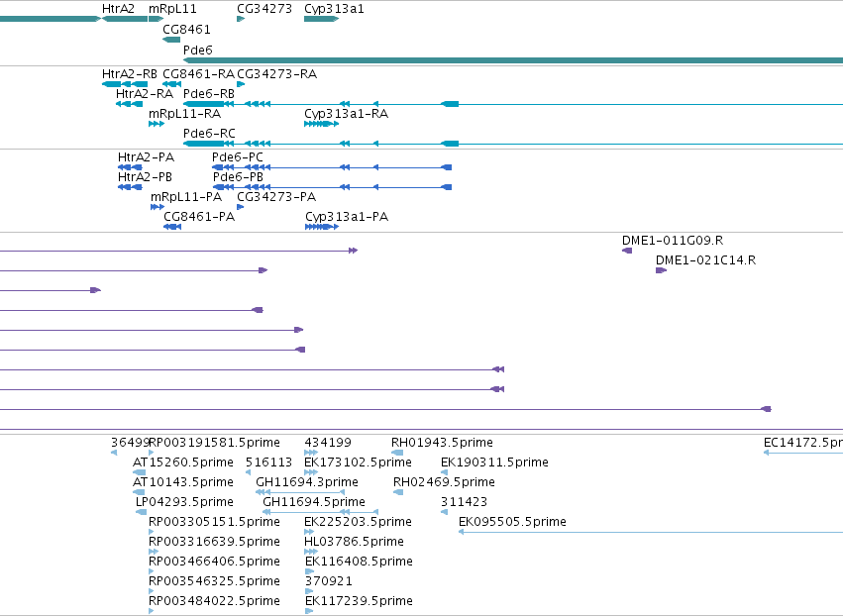Click the CG8461 gene label

point(186,29)
